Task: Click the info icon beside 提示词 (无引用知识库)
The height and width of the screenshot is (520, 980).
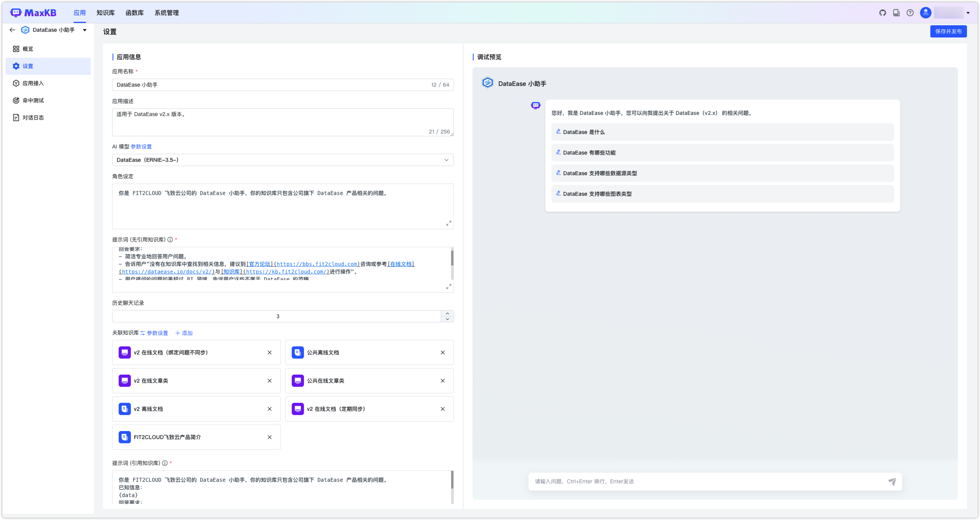Action: (x=170, y=240)
